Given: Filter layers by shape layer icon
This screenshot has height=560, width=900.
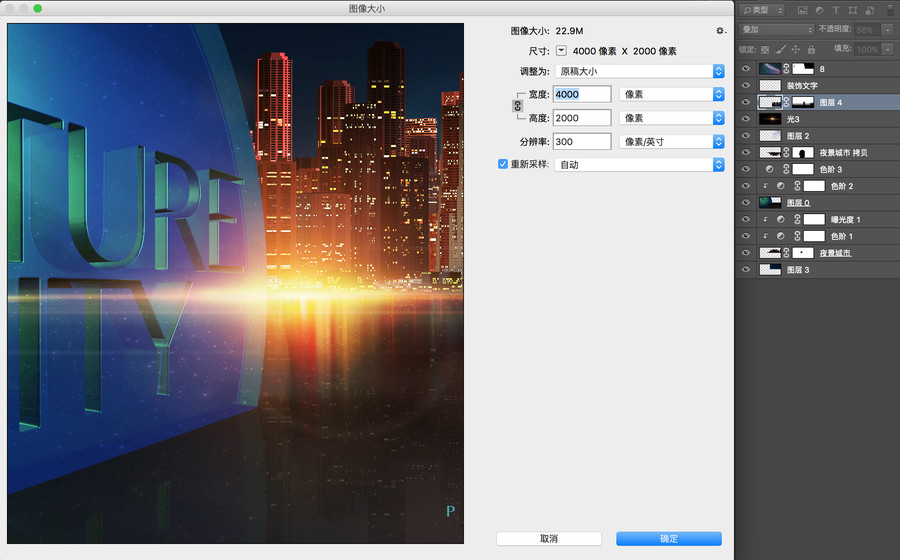Looking at the screenshot, I should 853,10.
